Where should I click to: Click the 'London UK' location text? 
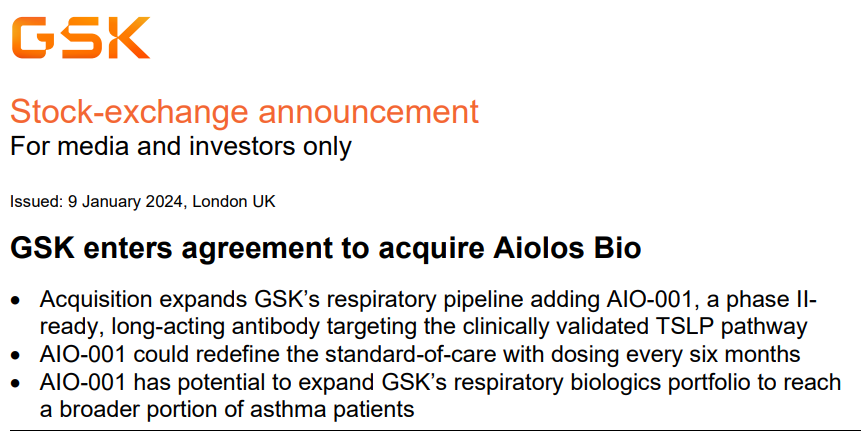pyautogui.click(x=234, y=201)
